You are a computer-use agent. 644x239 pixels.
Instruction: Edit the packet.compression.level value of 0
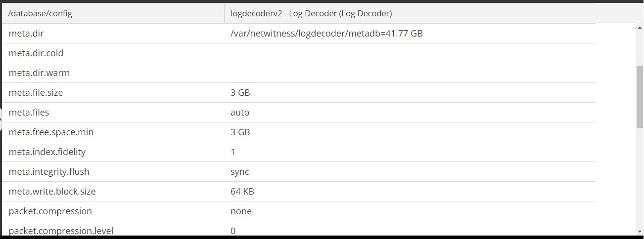pos(233,231)
